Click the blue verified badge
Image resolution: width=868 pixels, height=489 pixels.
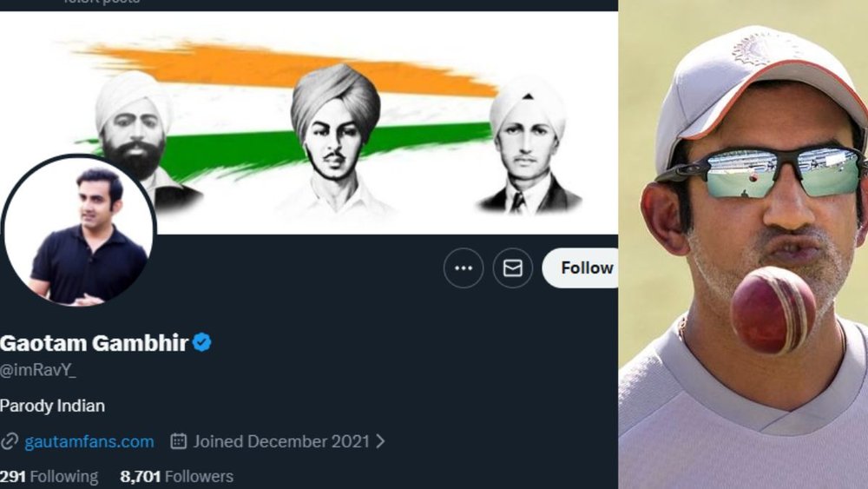[x=202, y=343]
